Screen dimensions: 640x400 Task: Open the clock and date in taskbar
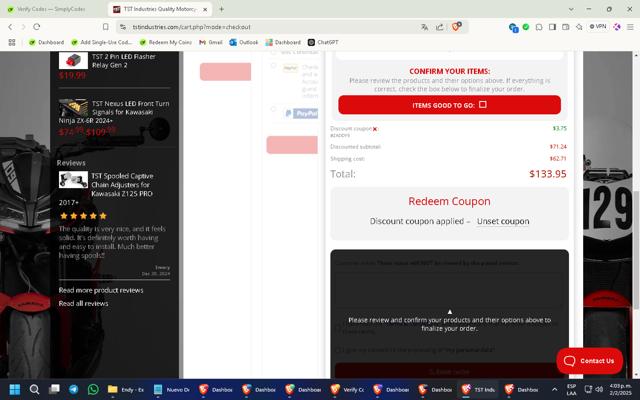tap(620, 389)
